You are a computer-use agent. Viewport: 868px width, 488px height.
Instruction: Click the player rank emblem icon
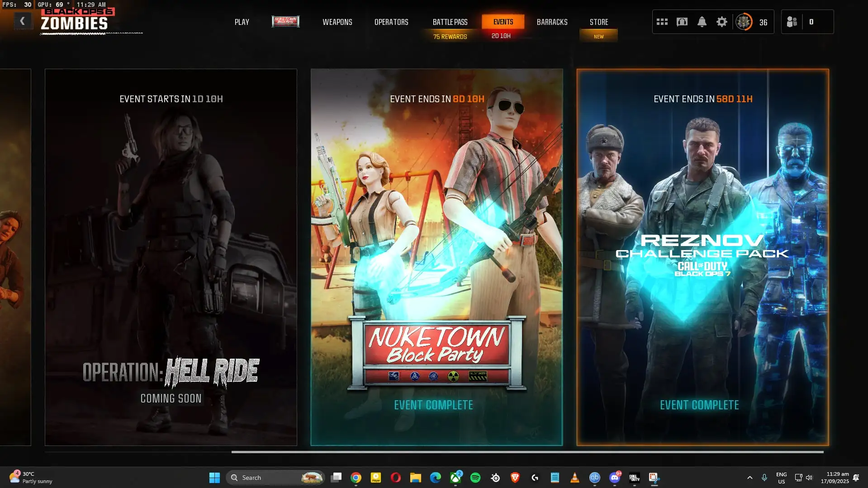pos(744,22)
